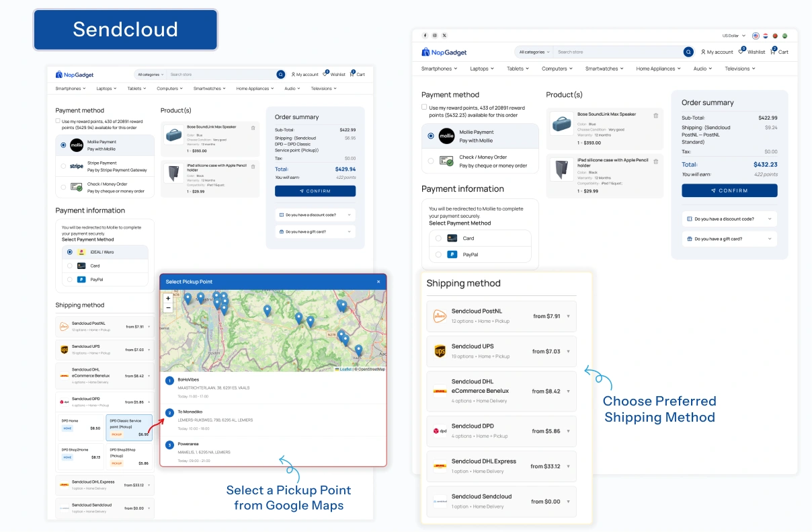The width and height of the screenshot is (812, 532).
Task: Choose the DPD Shop2Shop (Pickup) option
Action: [130, 457]
